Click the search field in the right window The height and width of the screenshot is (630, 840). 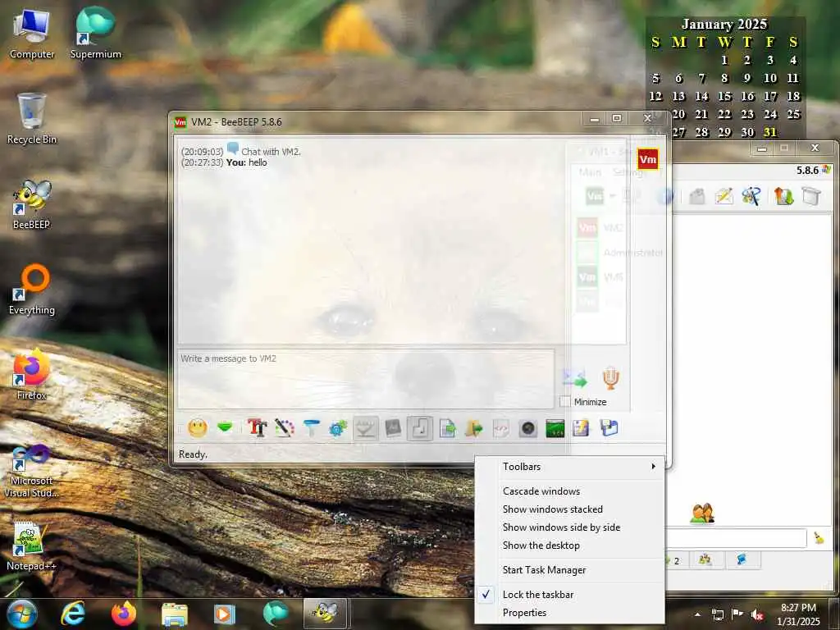coord(736,538)
